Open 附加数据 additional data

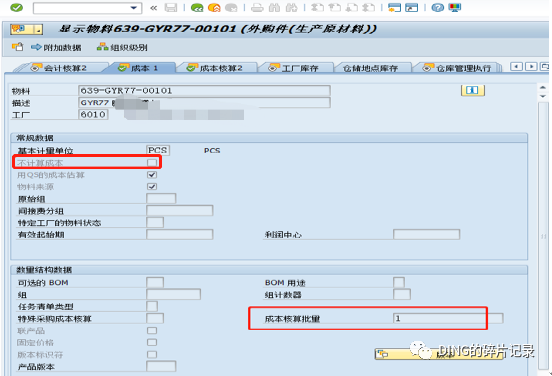pos(56,47)
